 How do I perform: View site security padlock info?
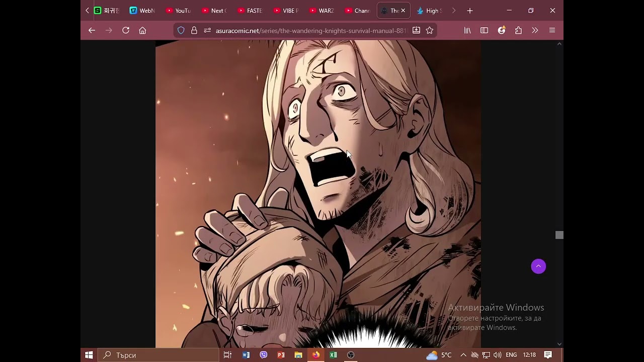[x=194, y=30]
